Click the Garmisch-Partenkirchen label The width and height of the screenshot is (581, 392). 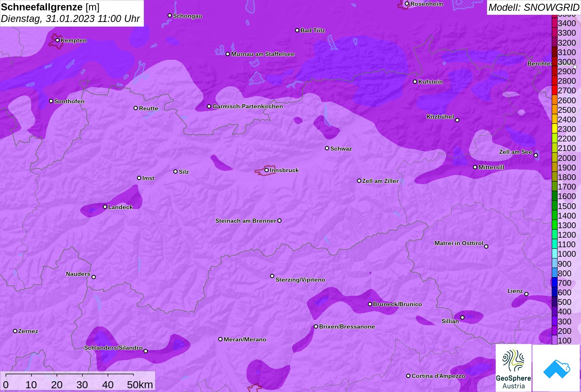(248, 106)
